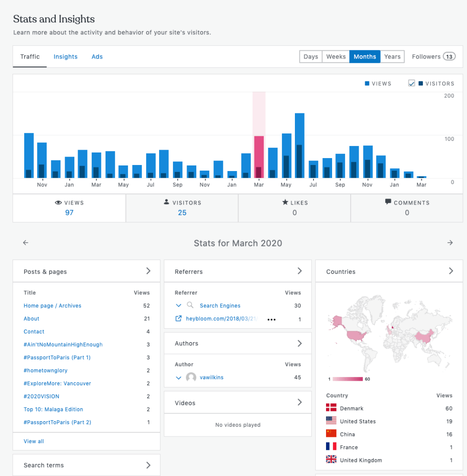Click the Denmark flag icon
The width and height of the screenshot is (467, 476).
coord(331,408)
